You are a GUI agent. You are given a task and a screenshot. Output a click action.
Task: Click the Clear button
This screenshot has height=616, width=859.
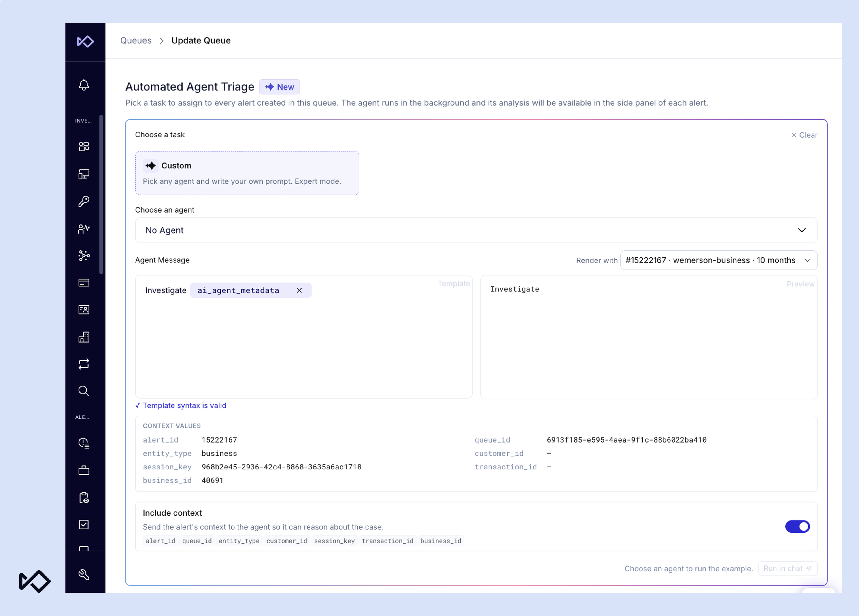[804, 135]
